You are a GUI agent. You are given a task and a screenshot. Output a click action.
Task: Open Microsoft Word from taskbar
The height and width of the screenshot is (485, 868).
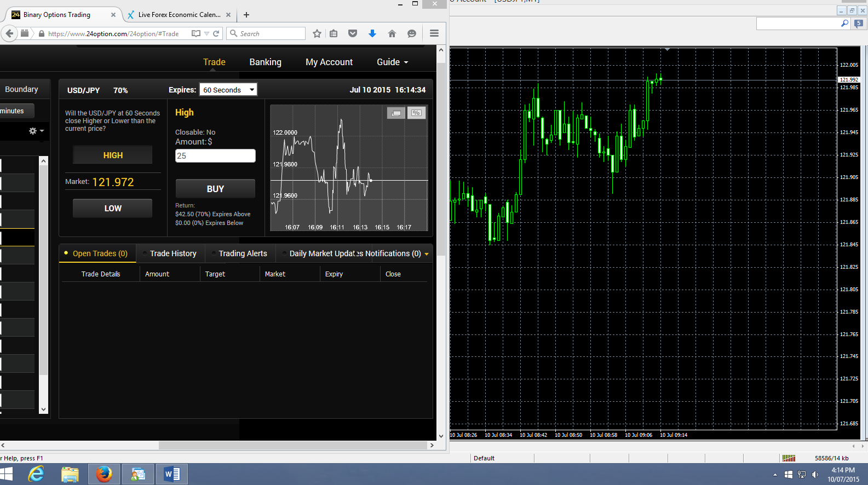click(171, 474)
